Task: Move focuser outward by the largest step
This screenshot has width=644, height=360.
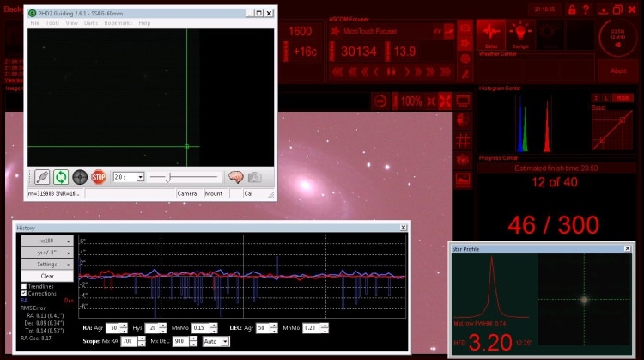Action: coord(445,72)
